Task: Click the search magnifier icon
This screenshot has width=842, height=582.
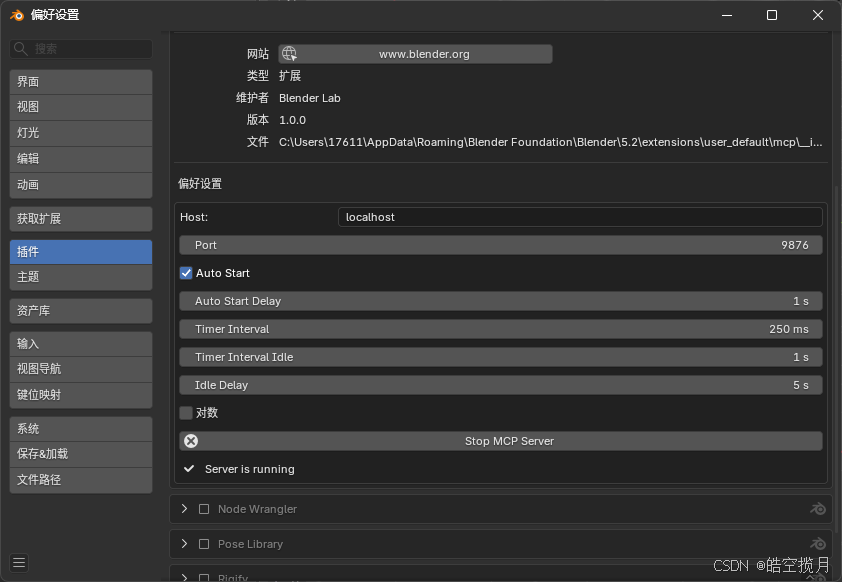Action: click(21, 49)
